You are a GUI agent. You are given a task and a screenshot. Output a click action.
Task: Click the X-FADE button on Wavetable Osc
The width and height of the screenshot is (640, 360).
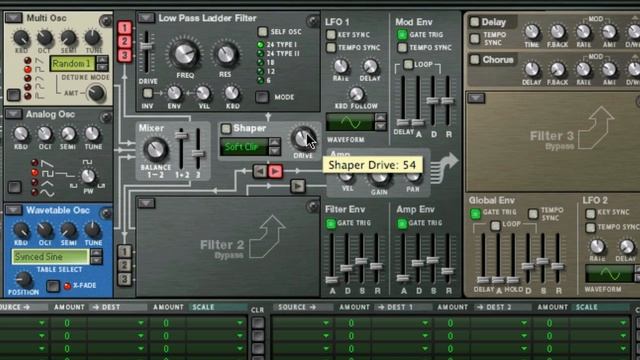point(53,286)
